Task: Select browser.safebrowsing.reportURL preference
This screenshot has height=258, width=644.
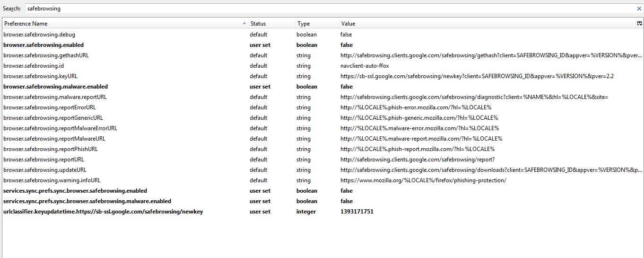Action: pyautogui.click(x=44, y=160)
